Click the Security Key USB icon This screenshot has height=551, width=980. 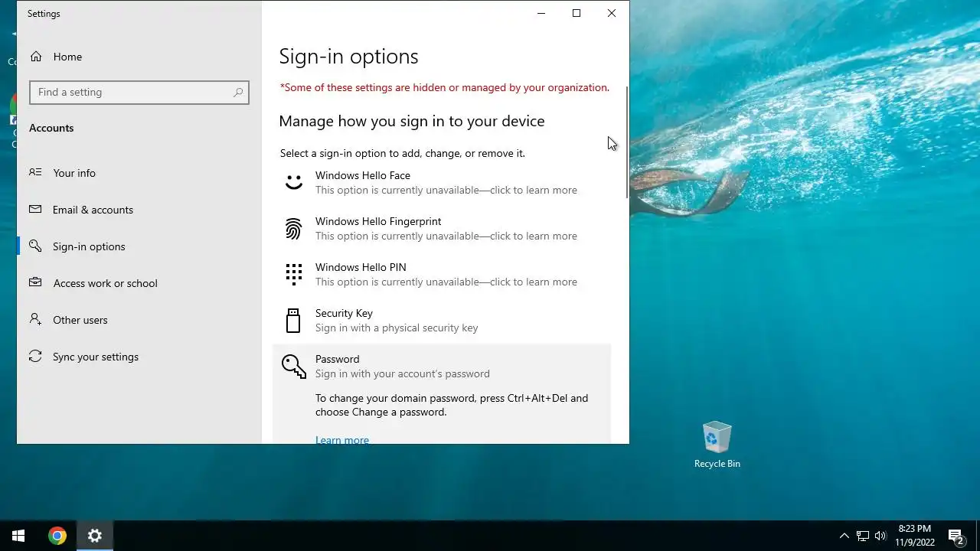coord(293,320)
